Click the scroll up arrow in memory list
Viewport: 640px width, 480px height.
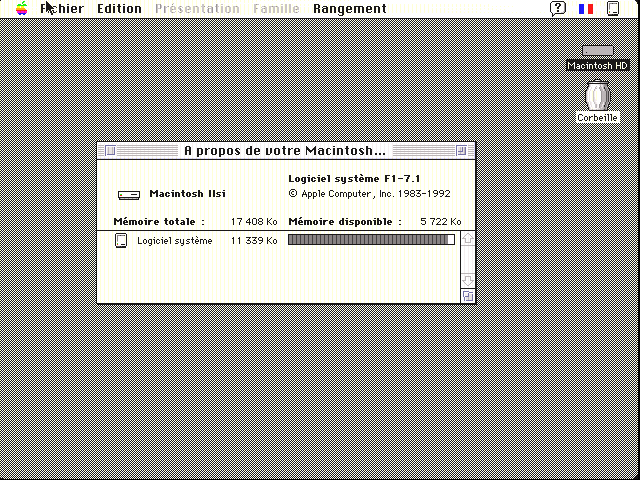tap(468, 238)
